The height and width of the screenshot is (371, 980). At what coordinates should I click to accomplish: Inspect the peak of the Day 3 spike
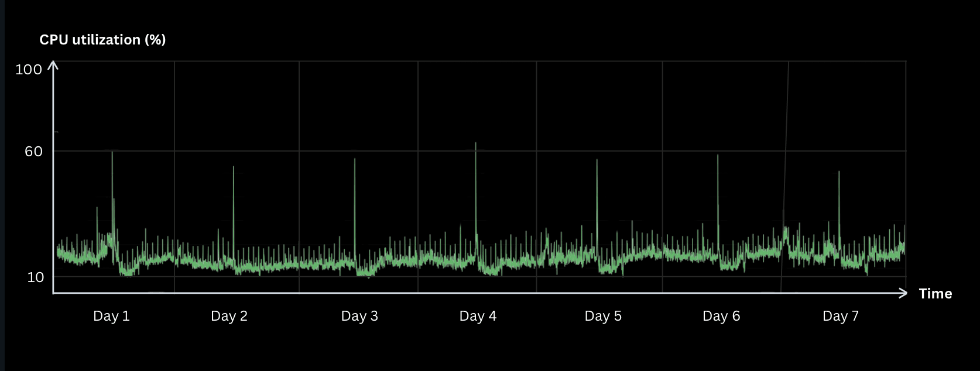[x=355, y=160]
